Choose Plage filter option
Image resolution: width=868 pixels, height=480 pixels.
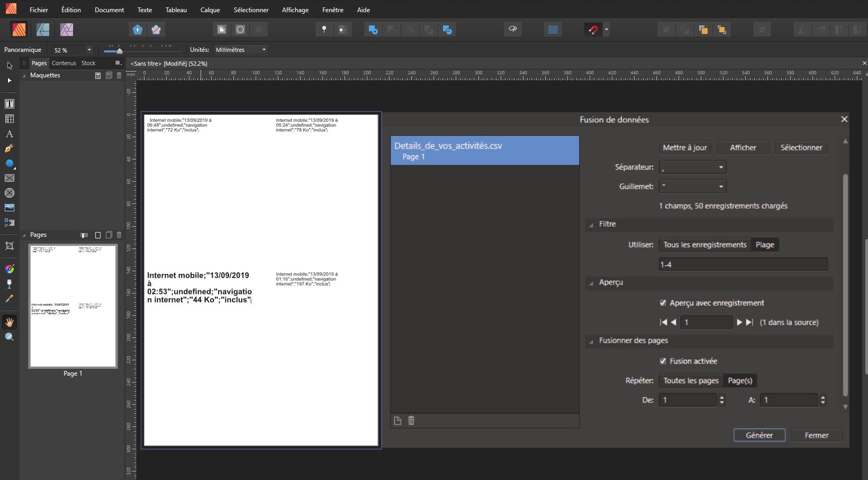pyautogui.click(x=765, y=245)
